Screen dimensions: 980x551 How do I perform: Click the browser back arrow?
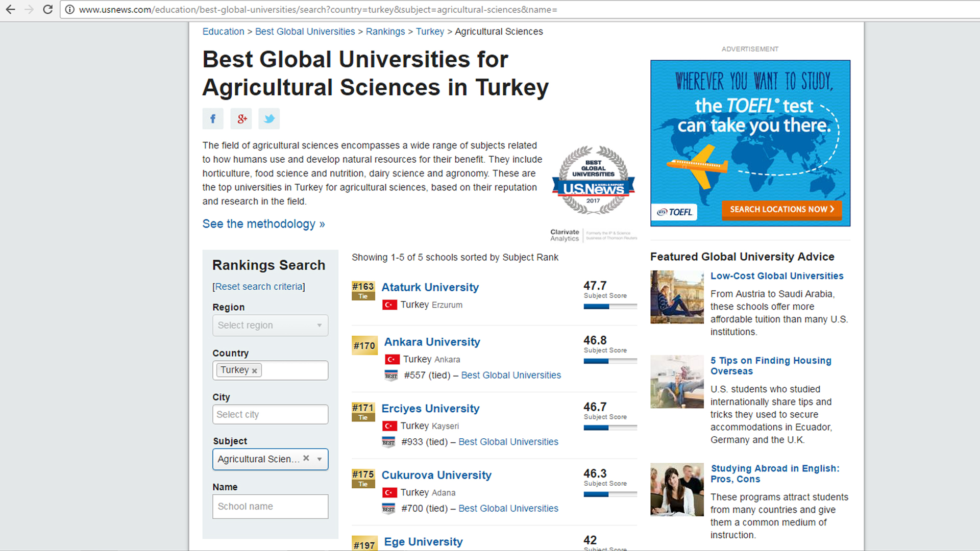click(11, 10)
